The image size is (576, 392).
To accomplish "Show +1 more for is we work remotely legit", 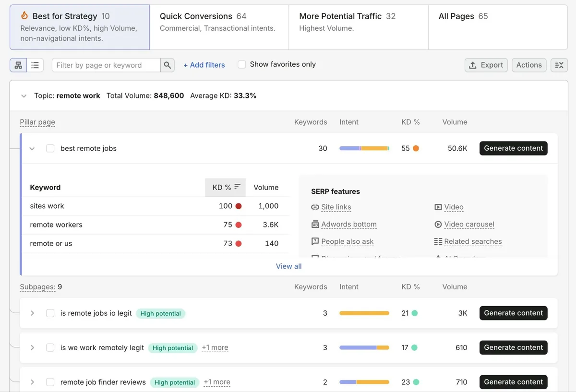I will pyautogui.click(x=215, y=347).
